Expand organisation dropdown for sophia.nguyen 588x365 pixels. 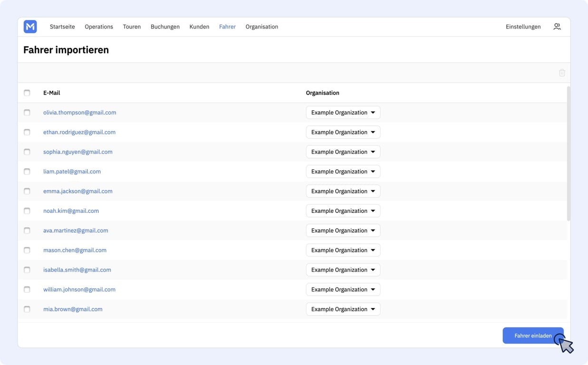point(343,152)
